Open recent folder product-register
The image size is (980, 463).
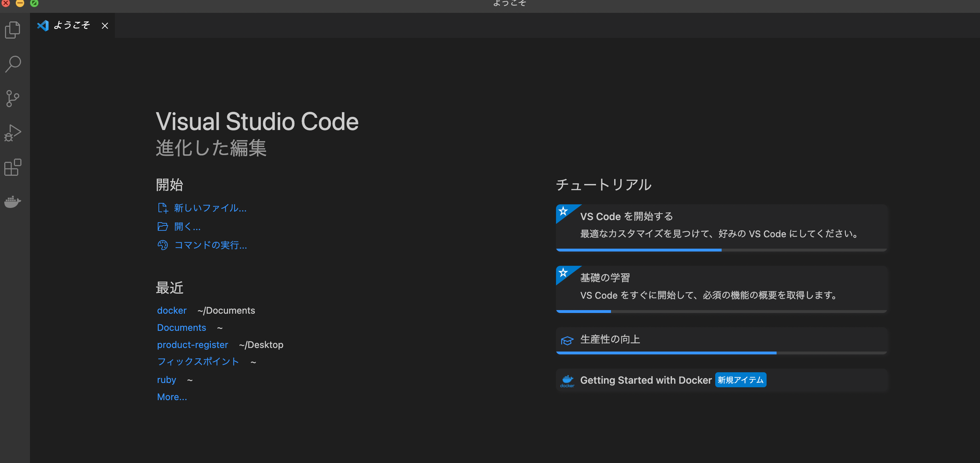[192, 345]
